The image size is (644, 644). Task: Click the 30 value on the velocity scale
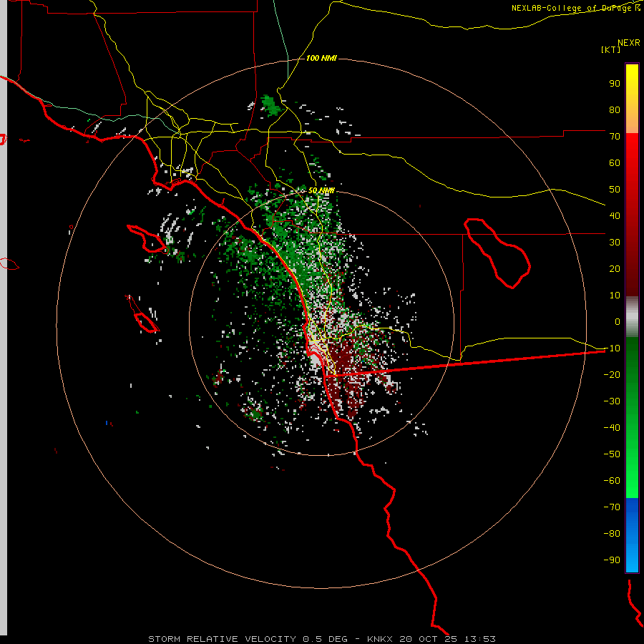(615, 243)
